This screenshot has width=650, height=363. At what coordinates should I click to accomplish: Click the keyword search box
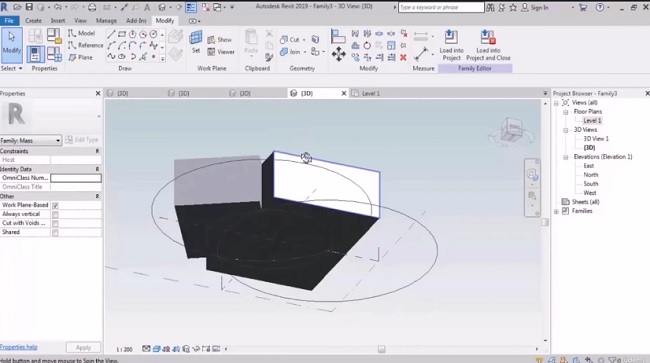coord(441,7)
